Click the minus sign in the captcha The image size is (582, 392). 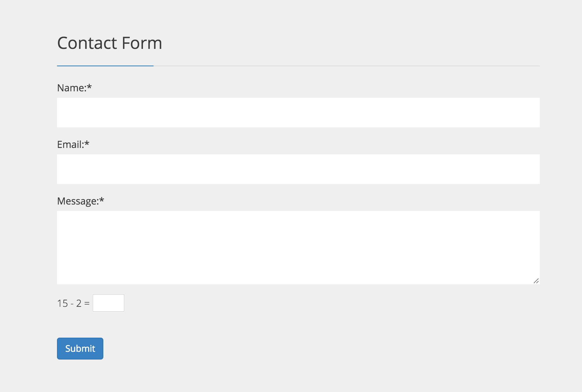(72, 304)
